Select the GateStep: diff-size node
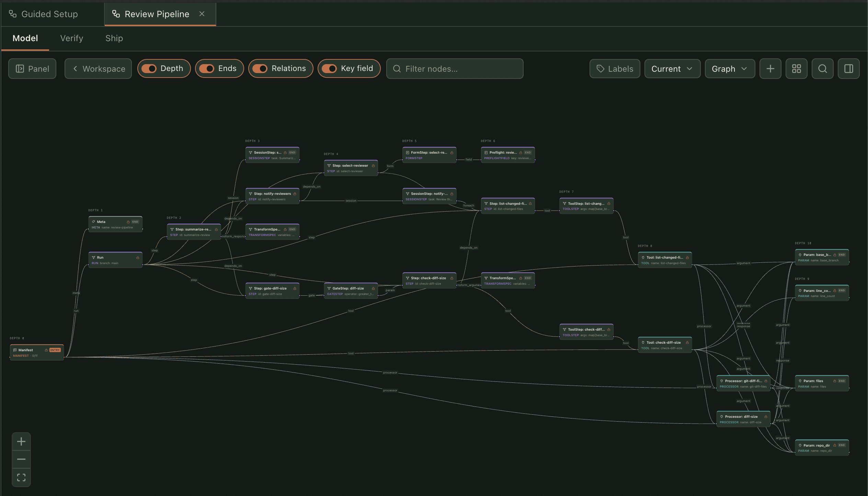 (351, 291)
